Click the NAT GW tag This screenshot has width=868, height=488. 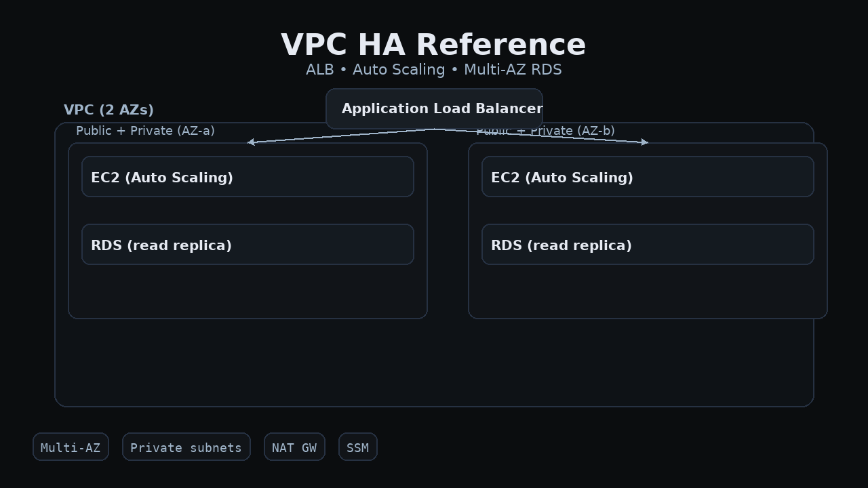click(x=294, y=447)
